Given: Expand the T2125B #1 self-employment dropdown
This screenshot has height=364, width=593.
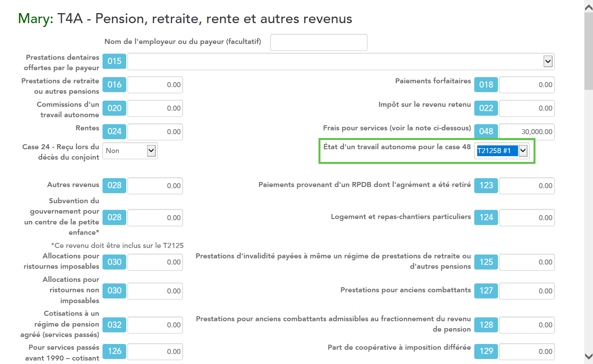Looking at the screenshot, I should (523, 151).
